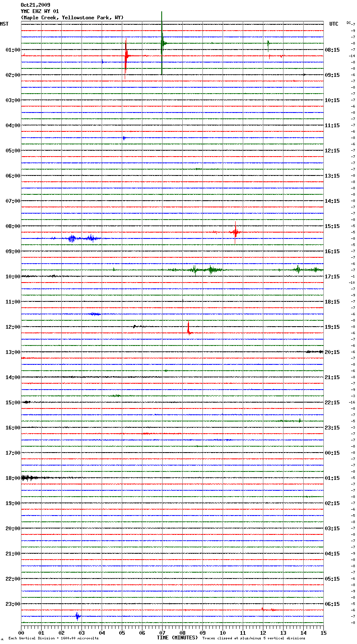Click the "05" tick on bottom minute axis
Viewport: 357px width, 644px height.
click(x=122, y=633)
